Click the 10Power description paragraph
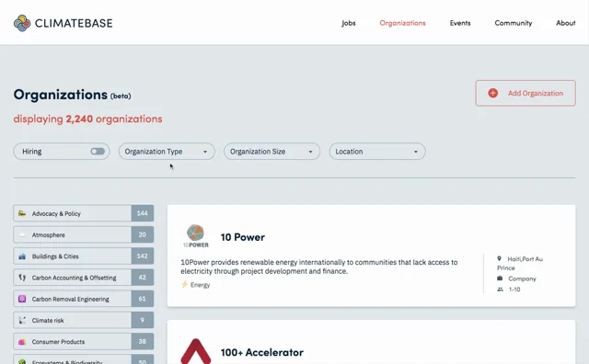Screen dimensions: 589x364 pos(319,267)
